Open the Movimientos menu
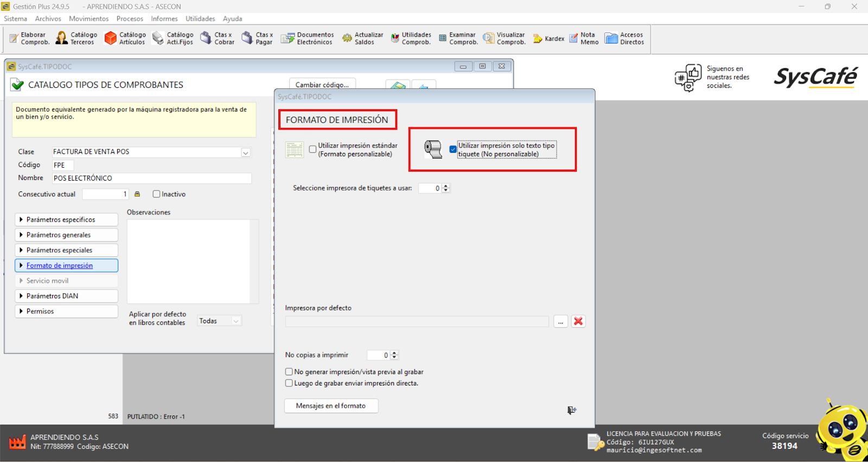The image size is (868, 462). click(88, 18)
